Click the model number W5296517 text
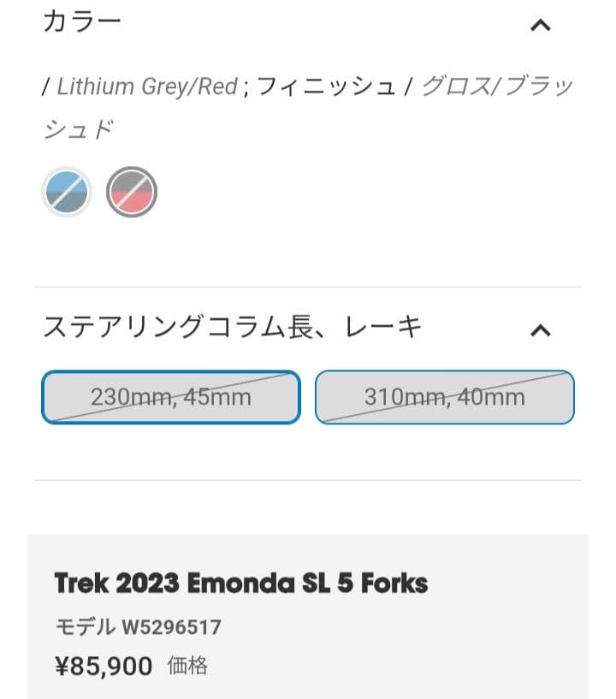616x699 pixels. (138, 627)
